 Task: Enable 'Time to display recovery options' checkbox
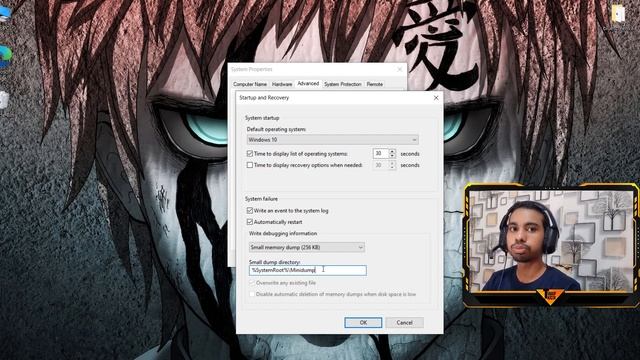point(249,165)
